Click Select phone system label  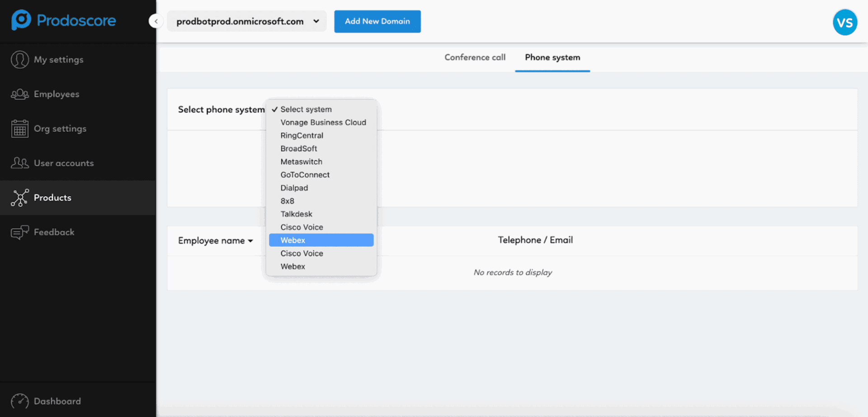pos(222,109)
